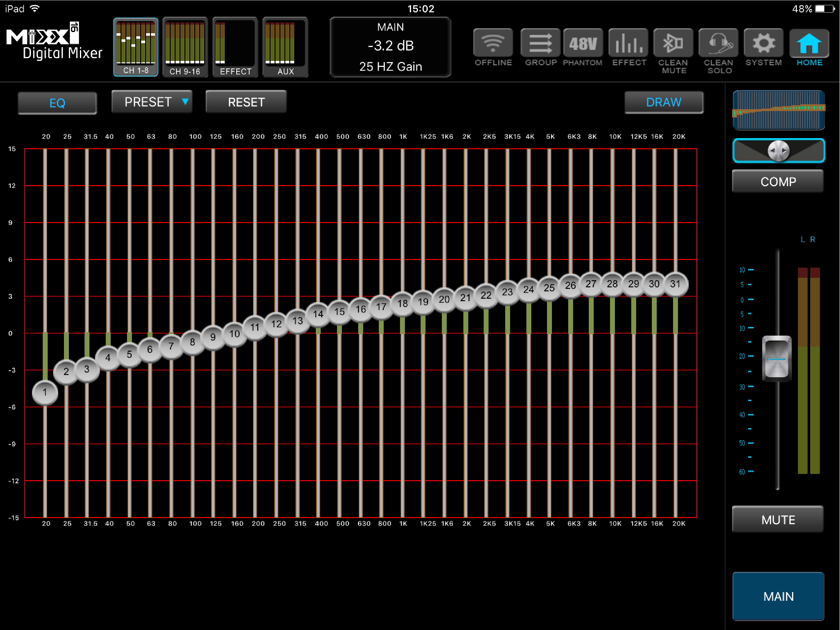The height and width of the screenshot is (630, 840).
Task: Select the CH 9-16 channel bank
Action: [x=185, y=47]
